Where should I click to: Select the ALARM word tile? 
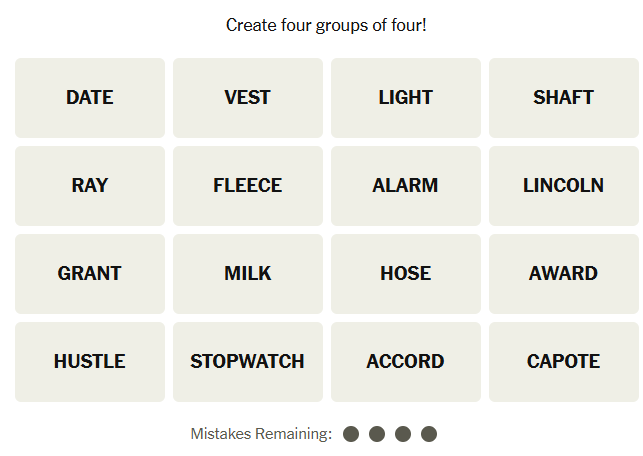click(406, 186)
